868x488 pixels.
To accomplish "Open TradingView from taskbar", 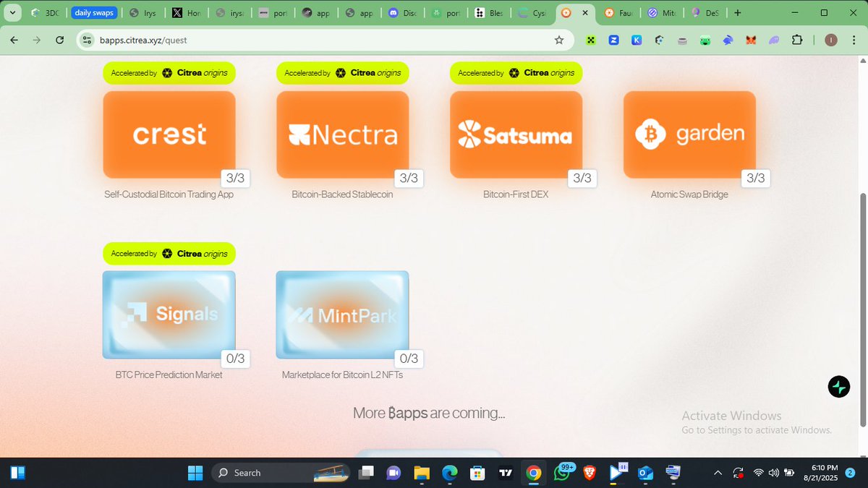I will pyautogui.click(x=506, y=473).
